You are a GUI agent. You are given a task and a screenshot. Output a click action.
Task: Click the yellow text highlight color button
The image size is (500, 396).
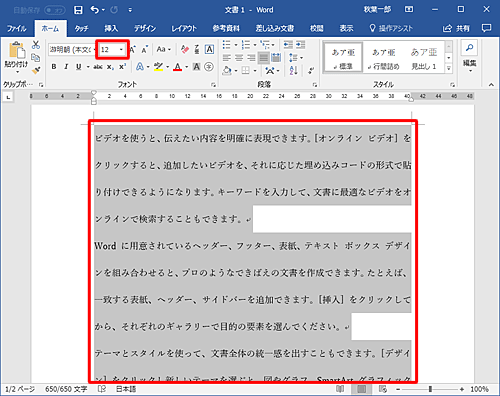158,67
